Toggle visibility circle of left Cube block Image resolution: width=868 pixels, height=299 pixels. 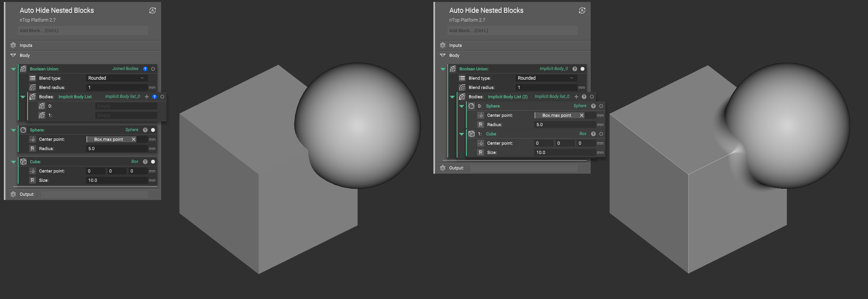point(153,162)
